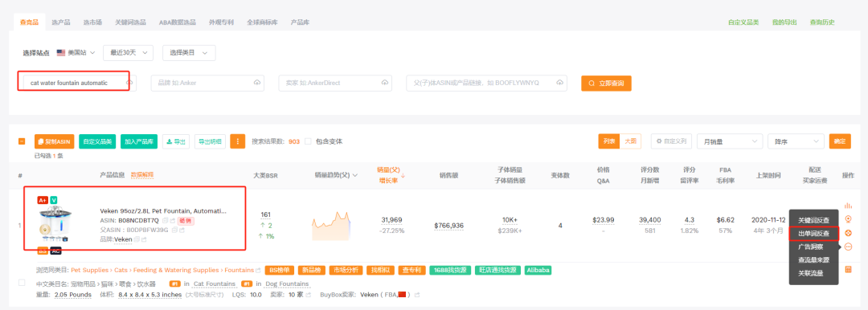Image resolution: width=868 pixels, height=310 pixels.
Task: Expand the 美国站 site dropdown
Action: (x=76, y=52)
